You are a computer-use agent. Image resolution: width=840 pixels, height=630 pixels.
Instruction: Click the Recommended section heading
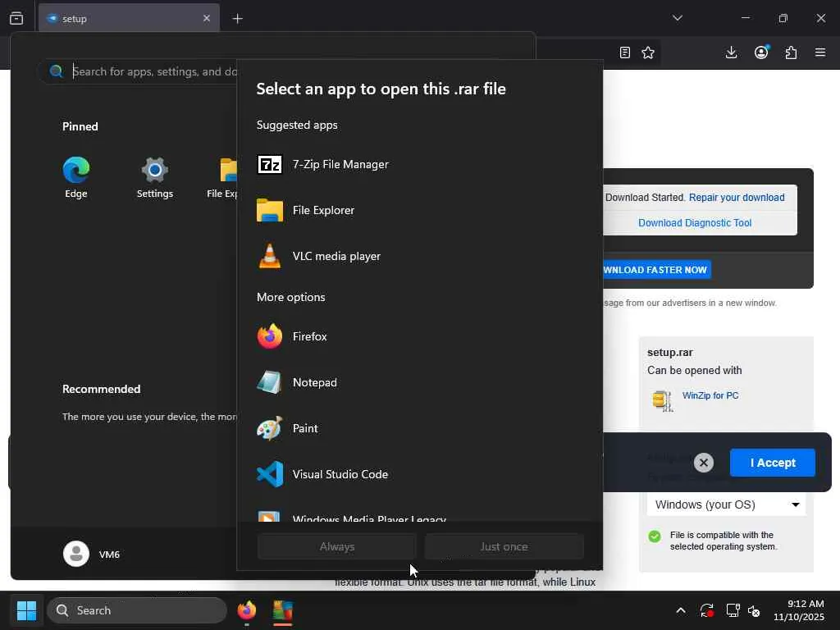pyautogui.click(x=101, y=390)
